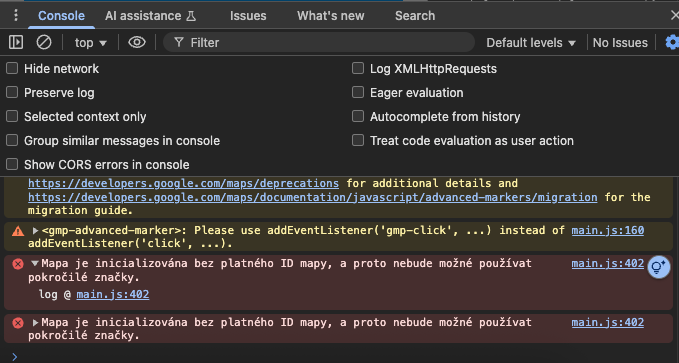
Task: Tick Selected context only
Action: point(12,117)
